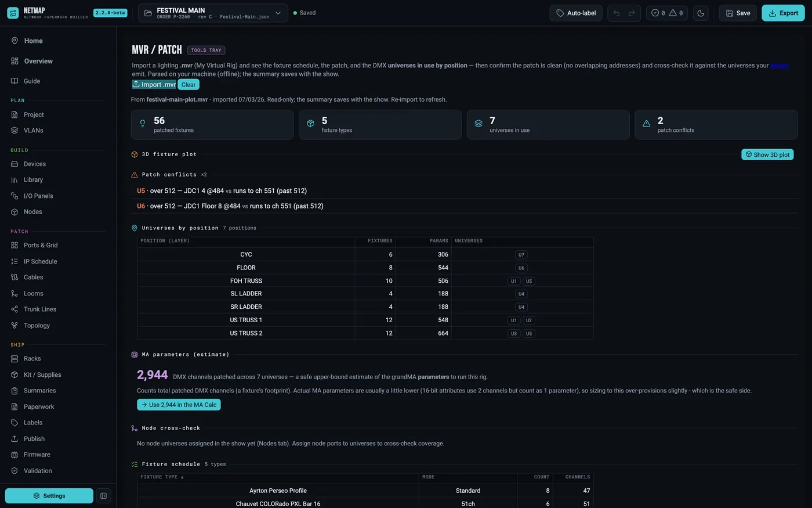The height and width of the screenshot is (508, 812).
Task: Click the Summaries sidebar icon
Action: point(14,390)
